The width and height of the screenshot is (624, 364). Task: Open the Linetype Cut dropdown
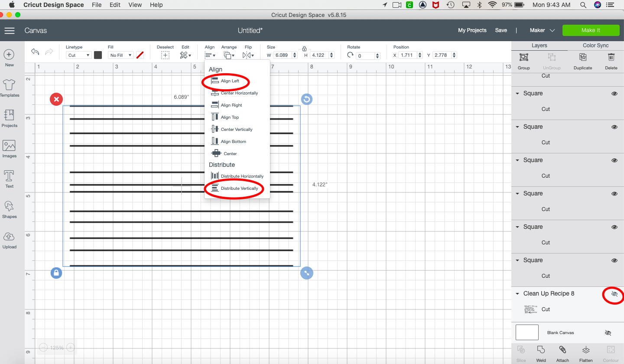tap(78, 55)
